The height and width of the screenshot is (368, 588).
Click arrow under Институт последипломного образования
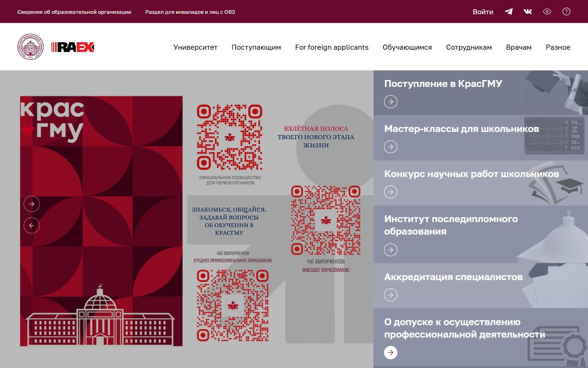pos(390,250)
